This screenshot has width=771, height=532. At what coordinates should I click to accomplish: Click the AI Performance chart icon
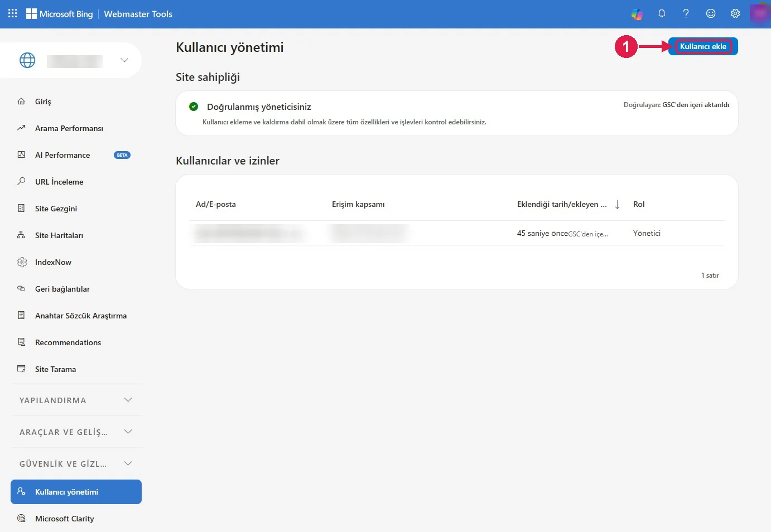pyautogui.click(x=21, y=154)
